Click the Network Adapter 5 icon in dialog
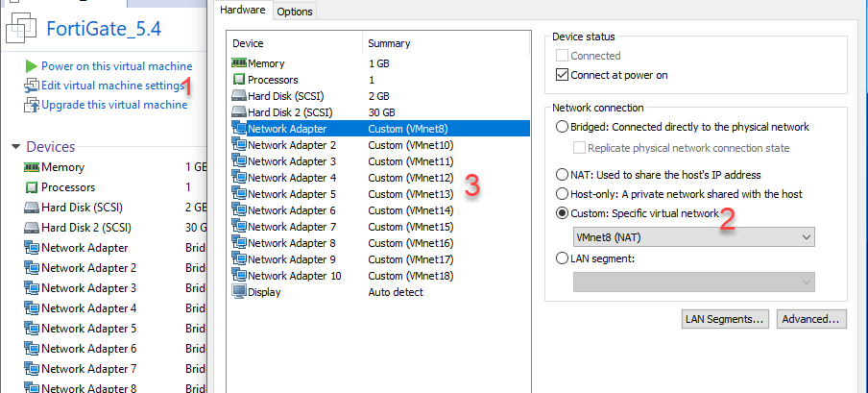Viewport: 868px width, 393px height. [x=238, y=194]
